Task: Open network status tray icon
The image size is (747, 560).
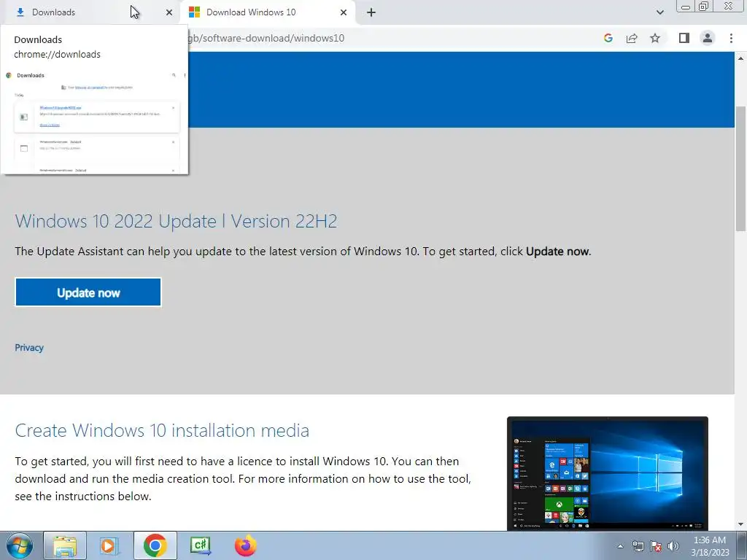Action: pyautogui.click(x=638, y=546)
